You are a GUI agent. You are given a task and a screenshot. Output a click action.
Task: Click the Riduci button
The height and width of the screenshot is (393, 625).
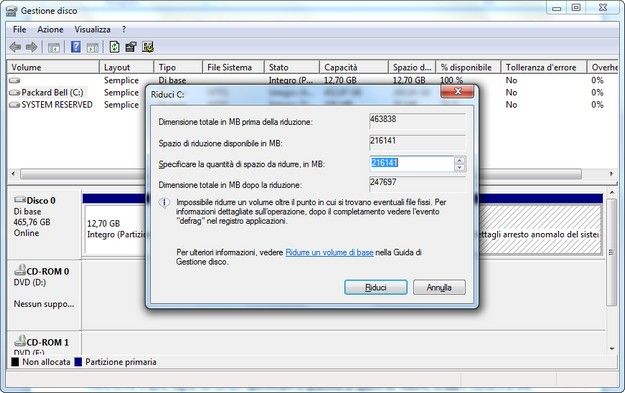pyautogui.click(x=375, y=287)
